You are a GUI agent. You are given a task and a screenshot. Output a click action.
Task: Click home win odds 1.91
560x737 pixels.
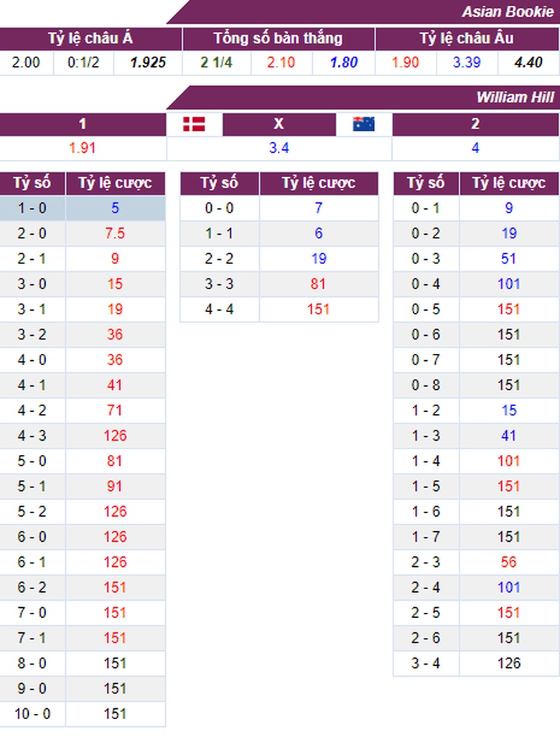[x=83, y=149]
